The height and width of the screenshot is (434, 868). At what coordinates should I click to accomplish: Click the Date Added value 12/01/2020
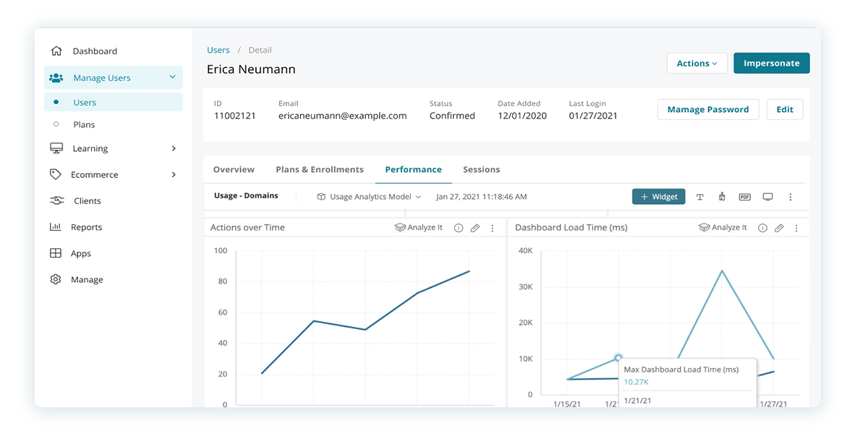pyautogui.click(x=522, y=116)
